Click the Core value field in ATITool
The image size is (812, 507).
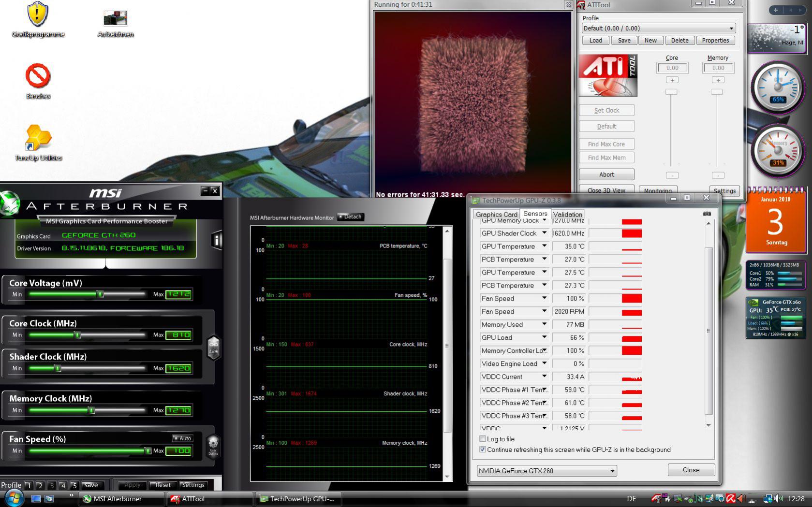[672, 68]
